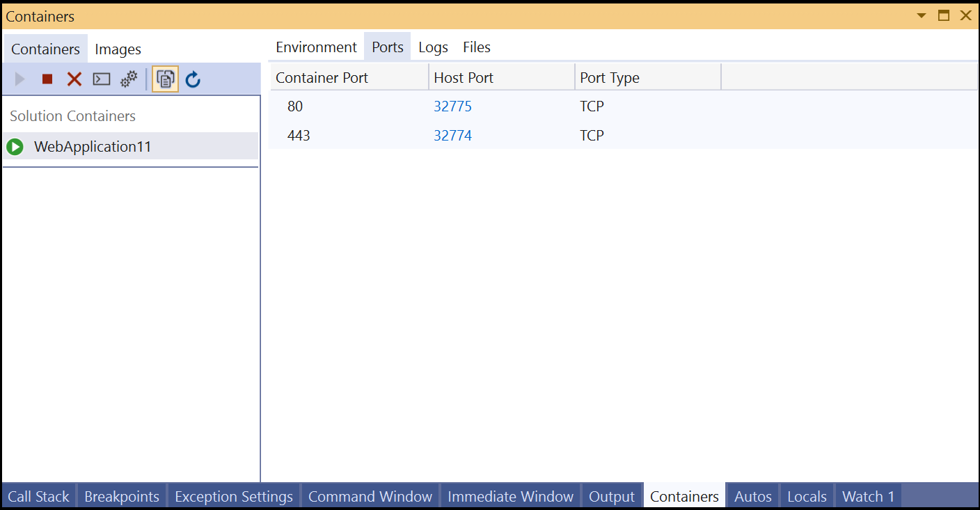Open a terminal window for the container
Image resolution: width=980 pixels, height=510 pixels.
(101, 79)
